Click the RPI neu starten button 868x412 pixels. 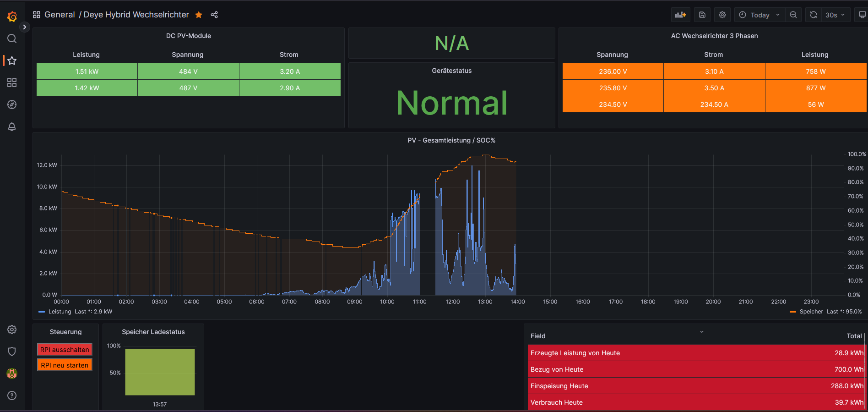(65, 365)
